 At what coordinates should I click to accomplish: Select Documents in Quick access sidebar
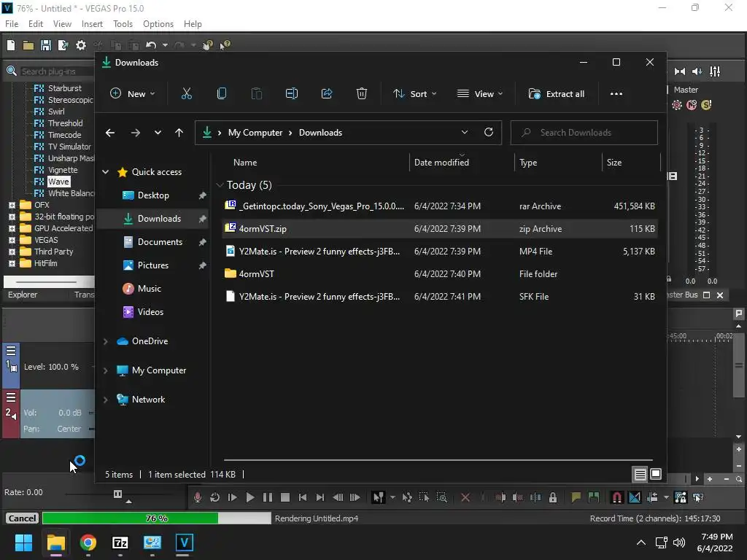tap(153, 242)
